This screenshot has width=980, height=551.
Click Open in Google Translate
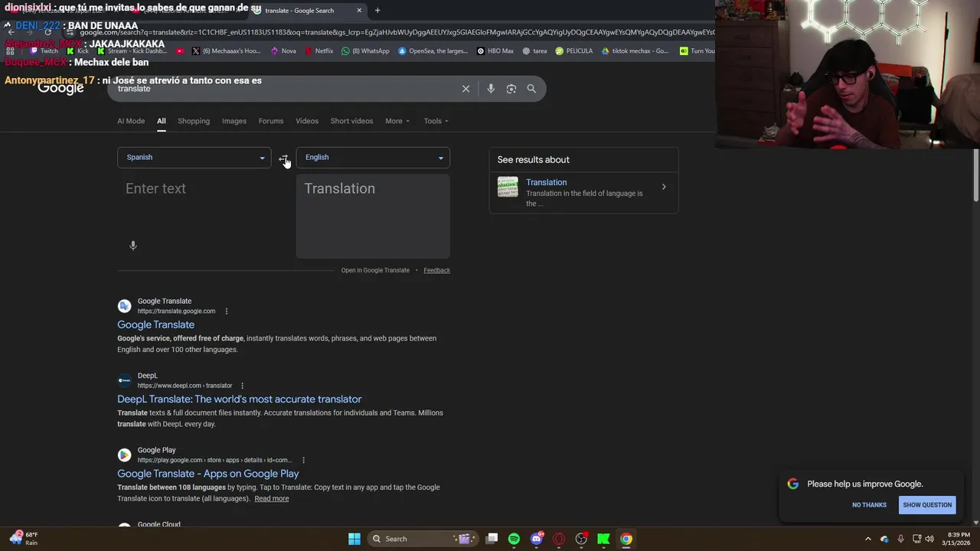tap(375, 270)
